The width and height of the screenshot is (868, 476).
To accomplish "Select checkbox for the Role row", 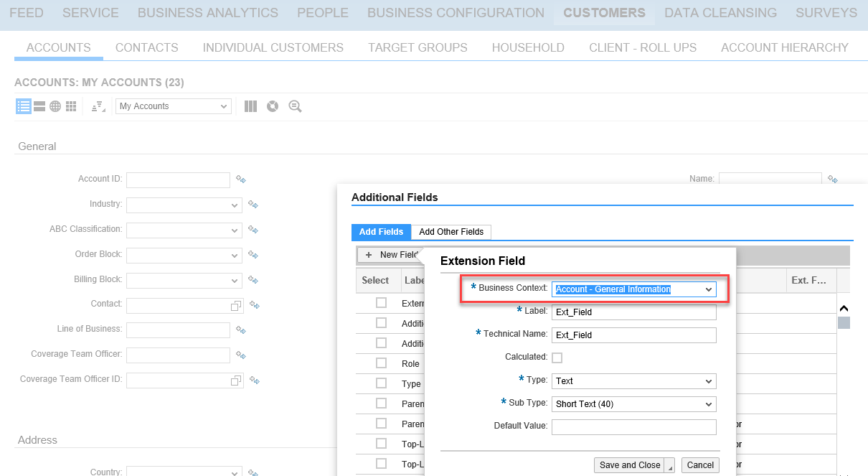I will click(x=382, y=363).
